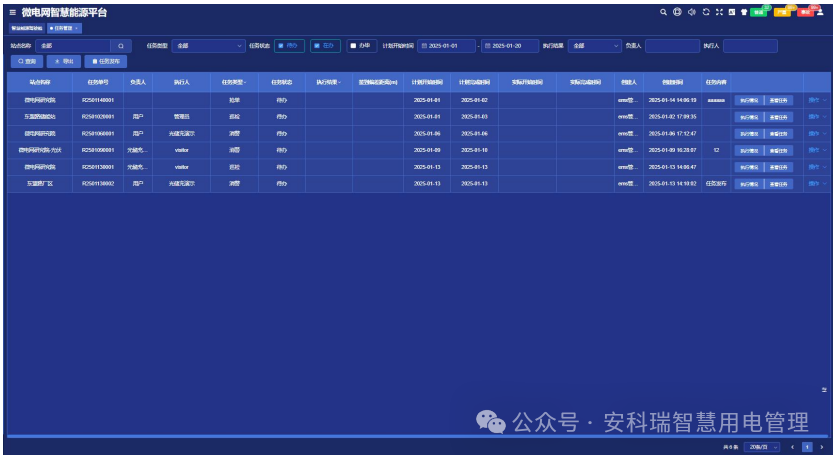Image resolution: width=835 pixels, height=455 pixels.
Task: Click 查看任务 button for row R2501140001
Action: point(779,100)
